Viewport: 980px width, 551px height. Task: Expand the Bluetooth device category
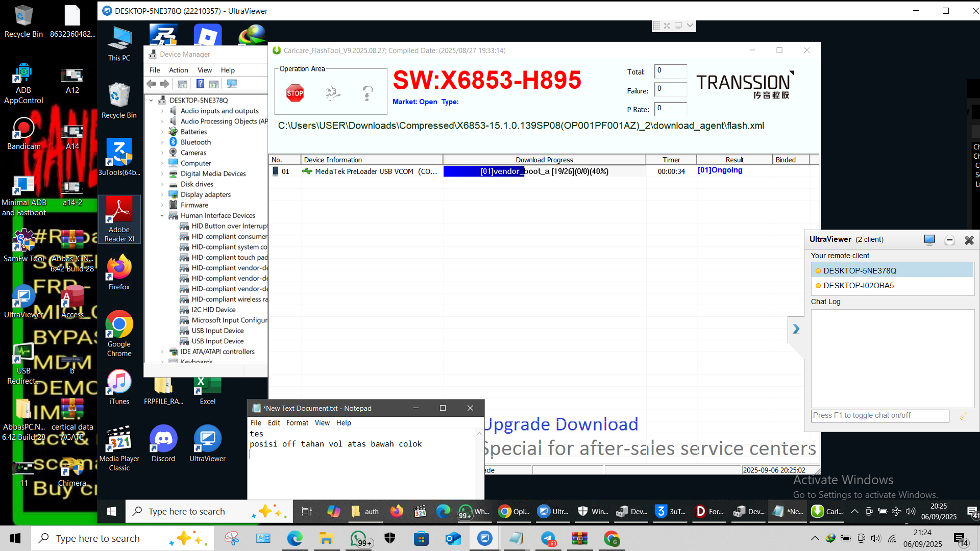click(x=162, y=142)
